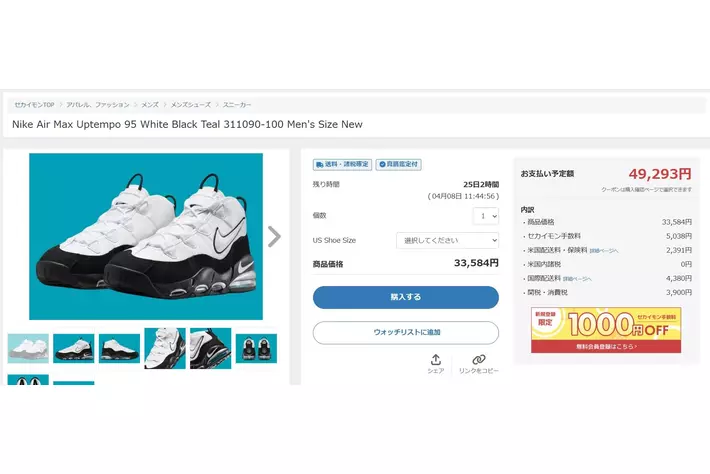710x474 pixels.
Task: Expand the US Shoe Size selector
Action: (446, 240)
